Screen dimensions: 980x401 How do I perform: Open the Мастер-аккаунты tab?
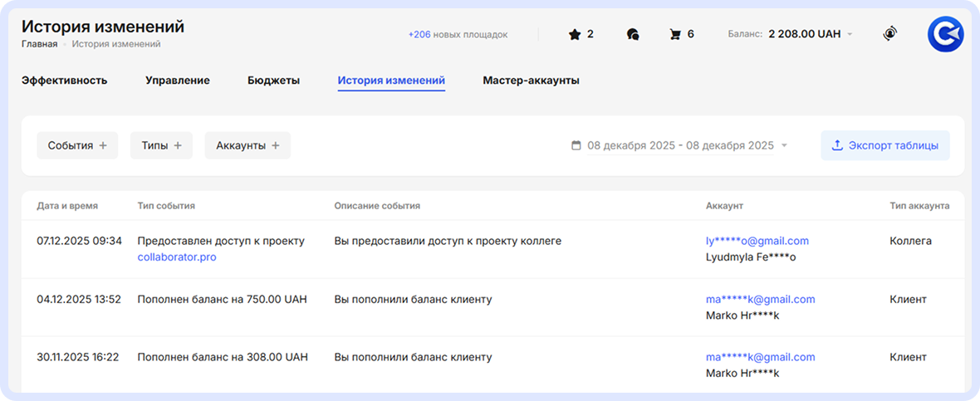point(531,81)
